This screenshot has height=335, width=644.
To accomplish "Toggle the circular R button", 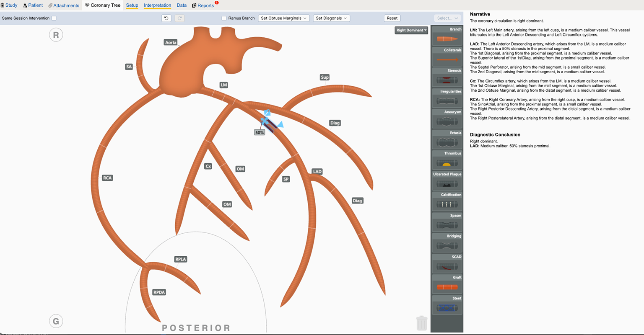I will tap(56, 35).
